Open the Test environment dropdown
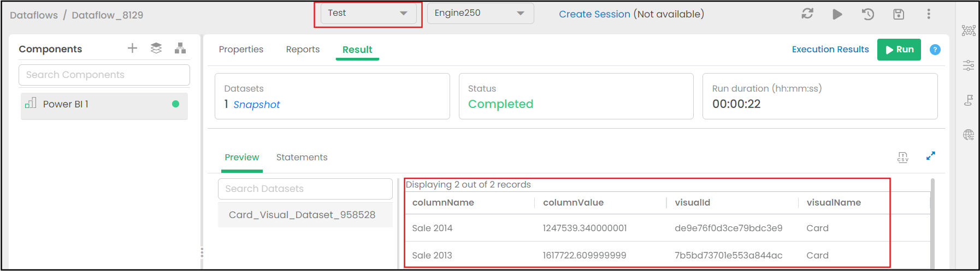Viewport: 980px width, 271px height. [x=368, y=13]
